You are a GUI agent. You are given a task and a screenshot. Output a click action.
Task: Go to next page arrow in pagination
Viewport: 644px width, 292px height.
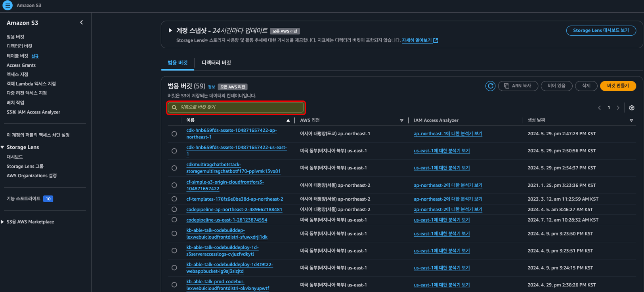click(x=618, y=108)
